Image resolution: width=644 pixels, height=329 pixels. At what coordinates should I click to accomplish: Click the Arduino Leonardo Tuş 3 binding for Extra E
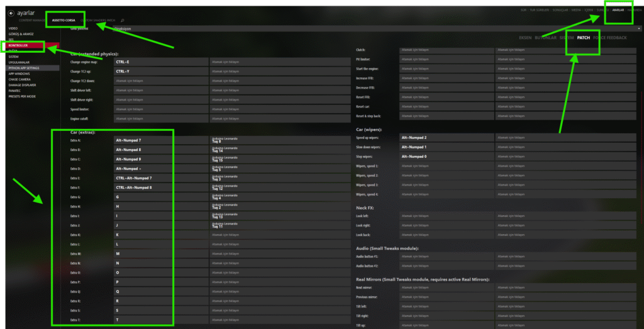pos(280,178)
